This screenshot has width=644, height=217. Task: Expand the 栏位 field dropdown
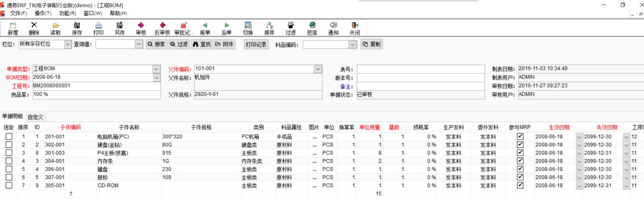[x=69, y=45]
